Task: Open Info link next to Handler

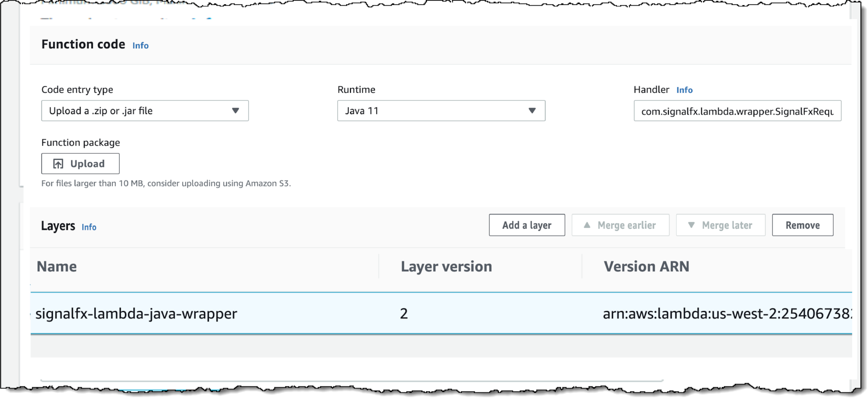Action: point(684,90)
